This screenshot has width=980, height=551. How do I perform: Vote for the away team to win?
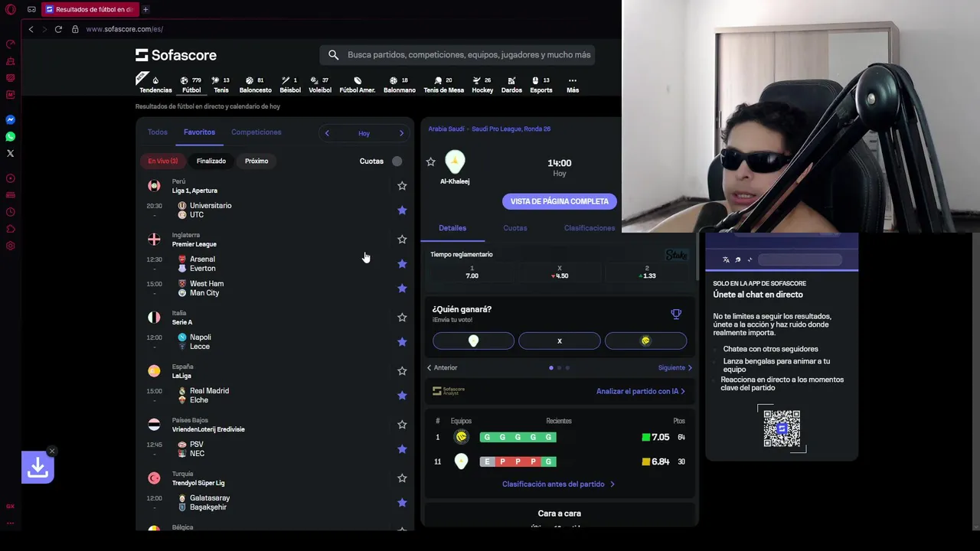(x=645, y=341)
